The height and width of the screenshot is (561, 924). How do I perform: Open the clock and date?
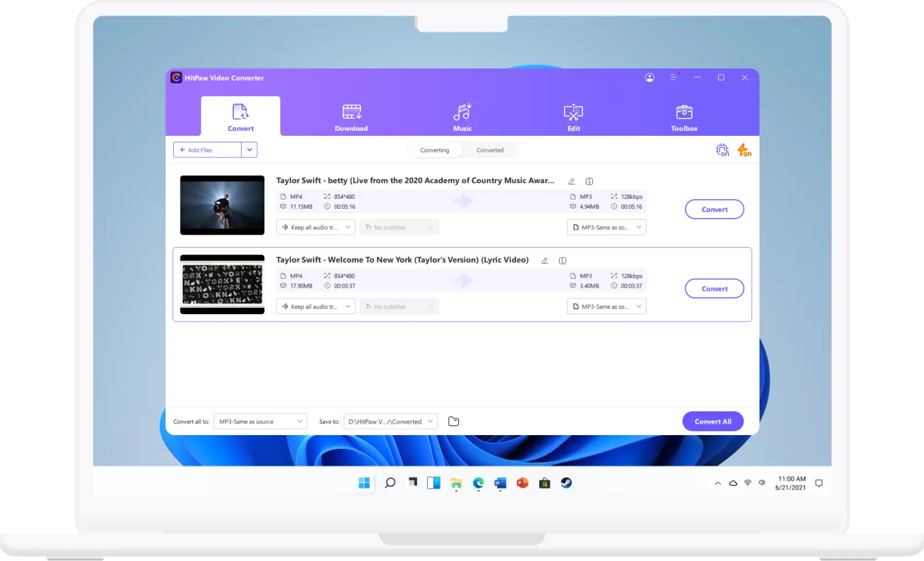click(x=791, y=483)
